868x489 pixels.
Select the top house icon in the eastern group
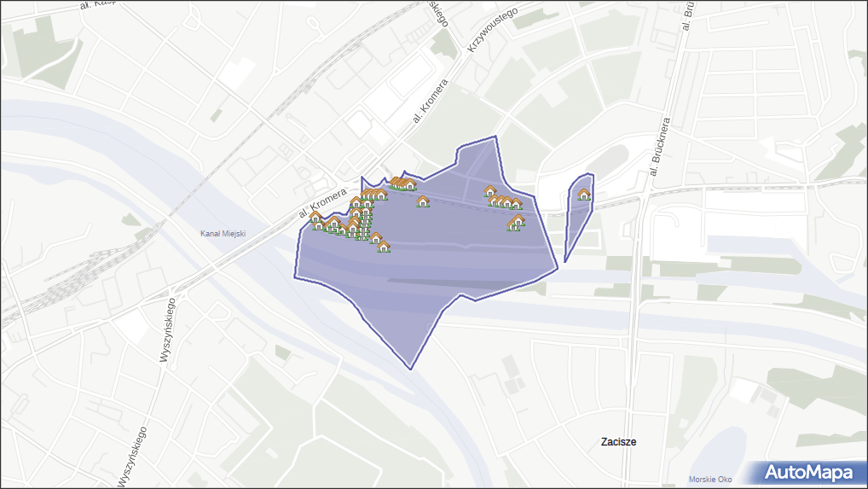(489, 191)
